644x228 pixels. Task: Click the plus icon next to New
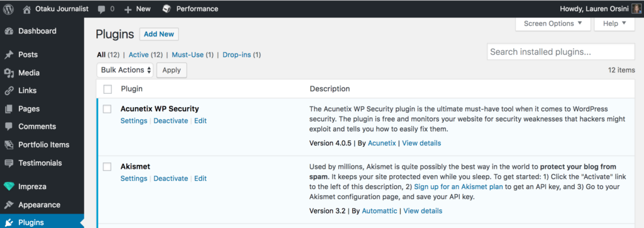[x=128, y=9]
